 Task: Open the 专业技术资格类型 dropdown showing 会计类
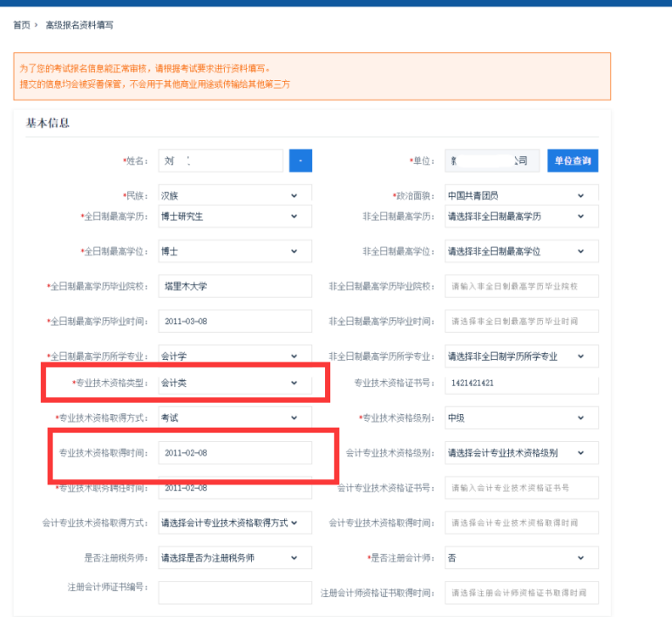tap(234, 383)
